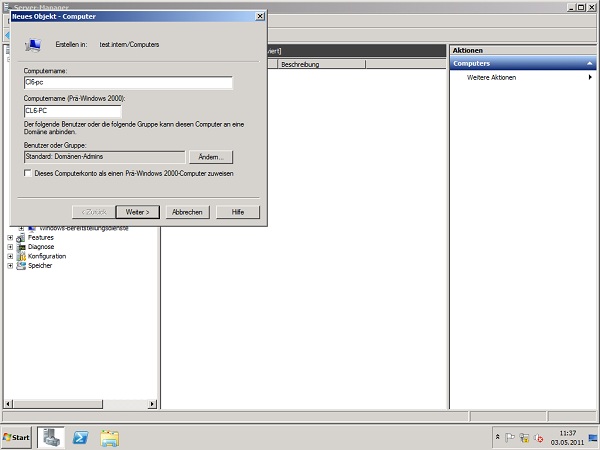600x450 pixels.
Task: Click Show desktop icon in tray
Action: pos(593,438)
